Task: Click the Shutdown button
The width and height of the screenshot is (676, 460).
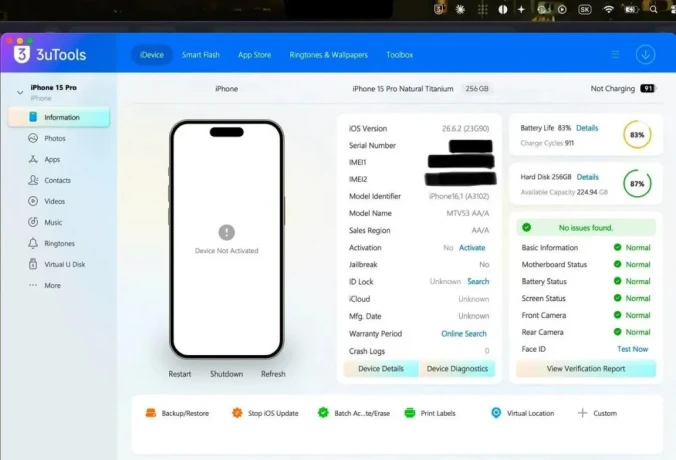Action: coord(226,374)
